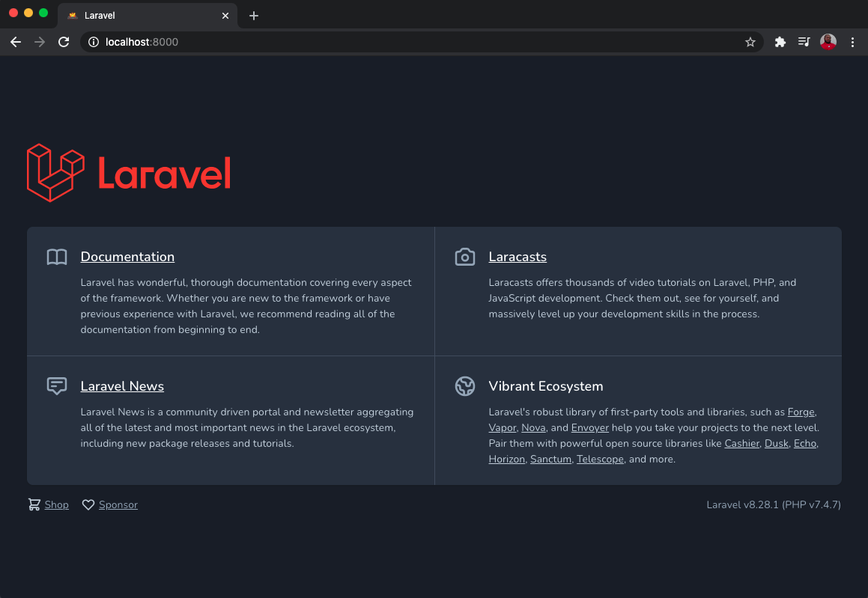868x598 pixels.
Task: Open the extensions puzzle icon
Action: [780, 42]
